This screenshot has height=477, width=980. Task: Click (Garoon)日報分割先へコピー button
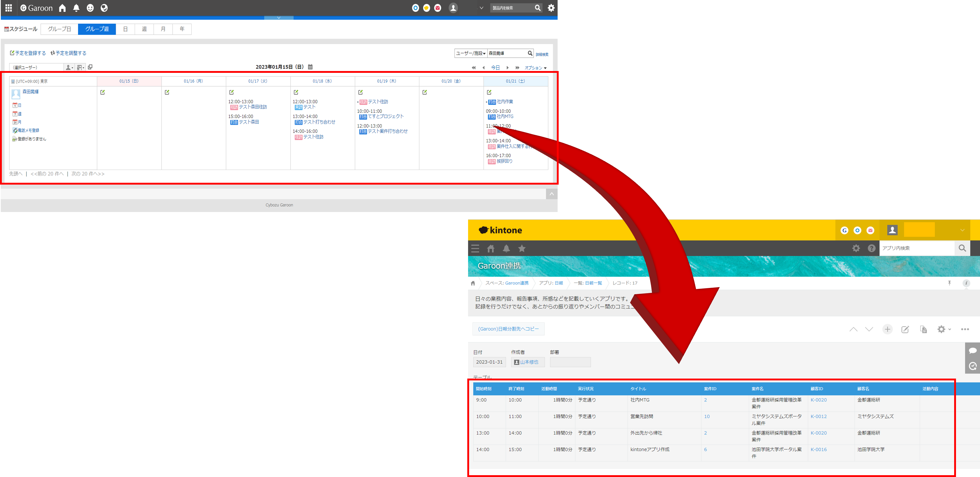[508, 329]
